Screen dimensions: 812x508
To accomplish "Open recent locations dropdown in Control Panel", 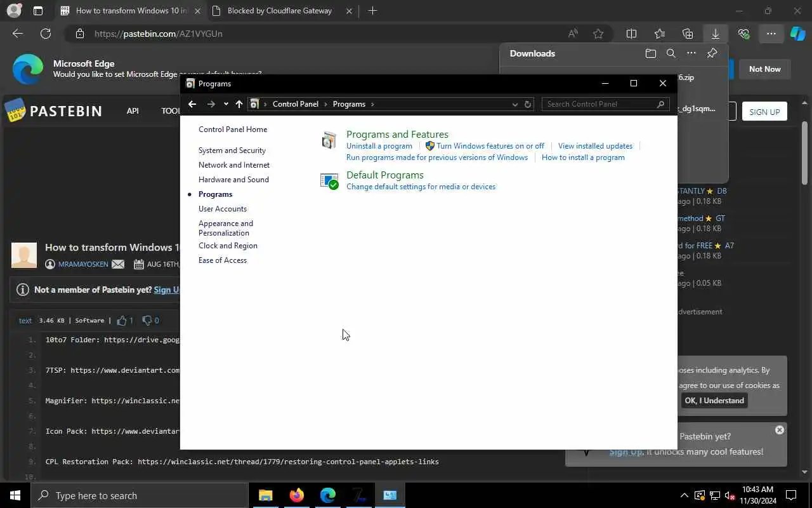I will 226,104.
